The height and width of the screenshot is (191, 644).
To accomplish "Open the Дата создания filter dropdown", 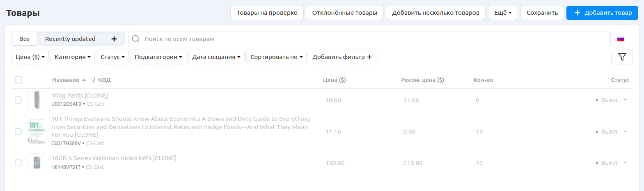I will 216,57.
